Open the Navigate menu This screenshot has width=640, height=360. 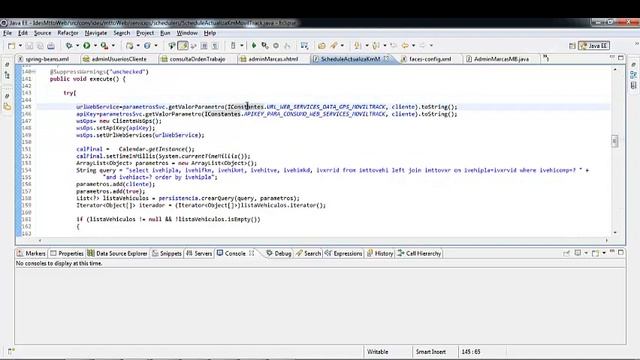96,33
